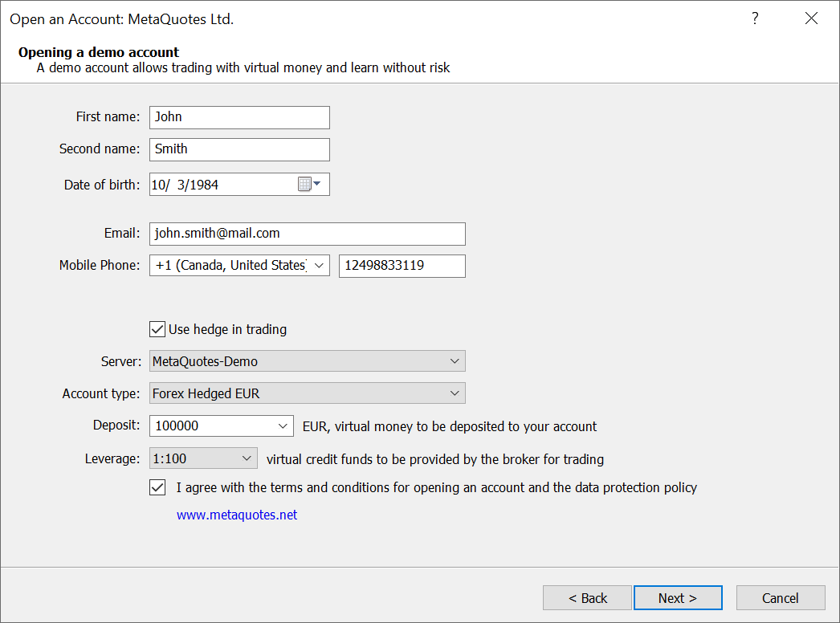The image size is (840, 623).
Task: Visit the www.metaquotes.net link
Action: coord(236,514)
